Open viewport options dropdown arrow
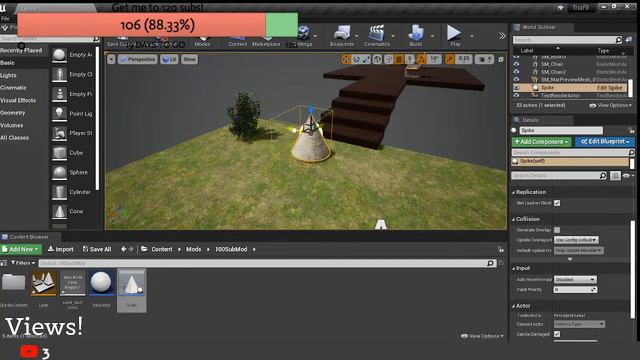This screenshot has width=640, height=360. [111, 59]
